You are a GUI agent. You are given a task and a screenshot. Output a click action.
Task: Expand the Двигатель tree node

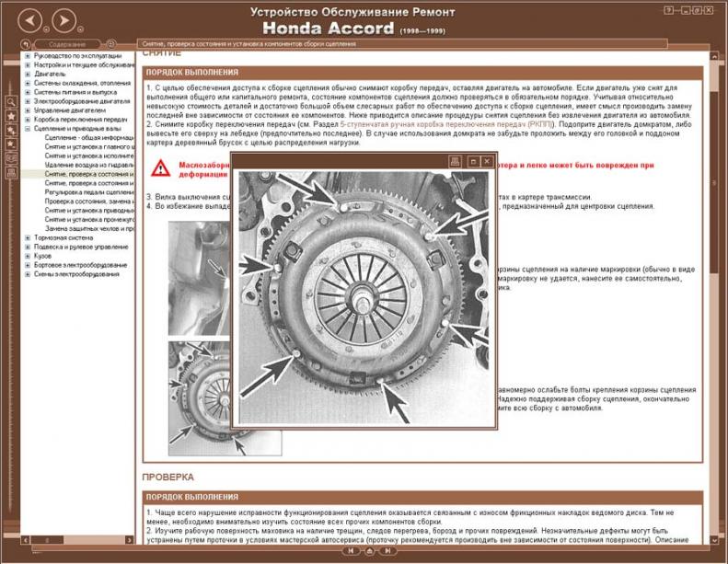(x=28, y=74)
